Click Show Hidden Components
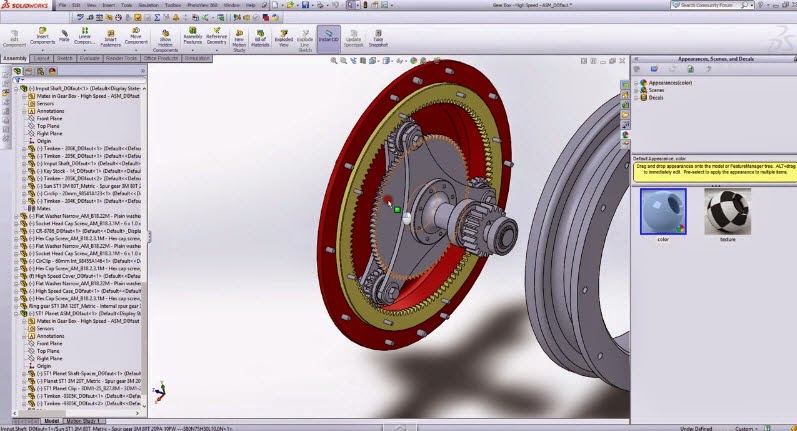 165,42
